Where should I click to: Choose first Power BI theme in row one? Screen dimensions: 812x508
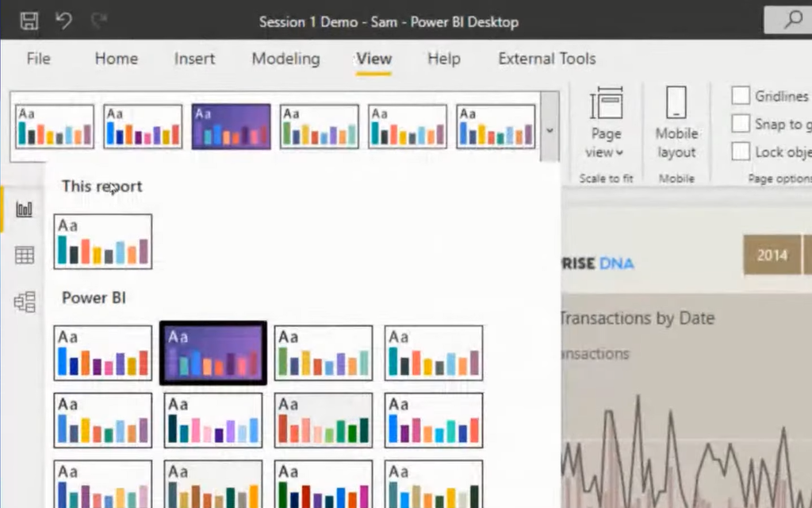click(102, 353)
